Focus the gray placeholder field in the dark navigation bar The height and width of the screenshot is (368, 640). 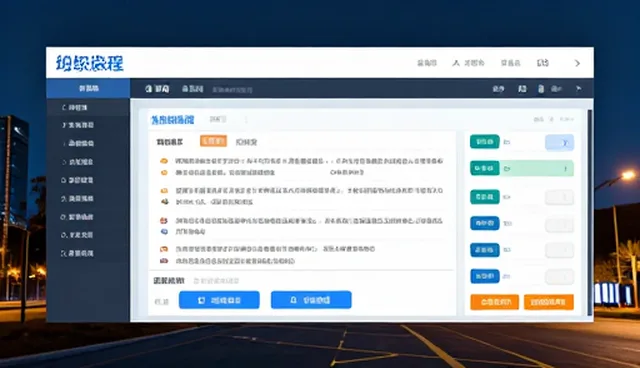[x=232, y=89]
